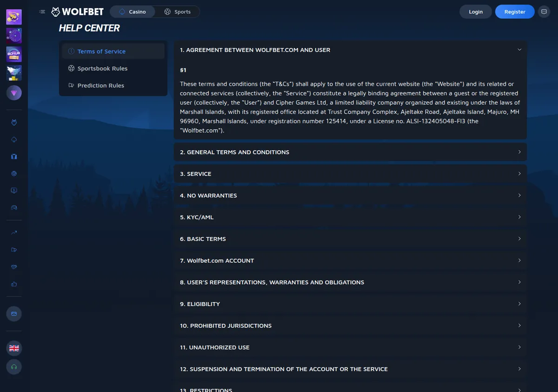
Task: Expand the 11. Unauthorized Use section
Action: pyautogui.click(x=350, y=347)
